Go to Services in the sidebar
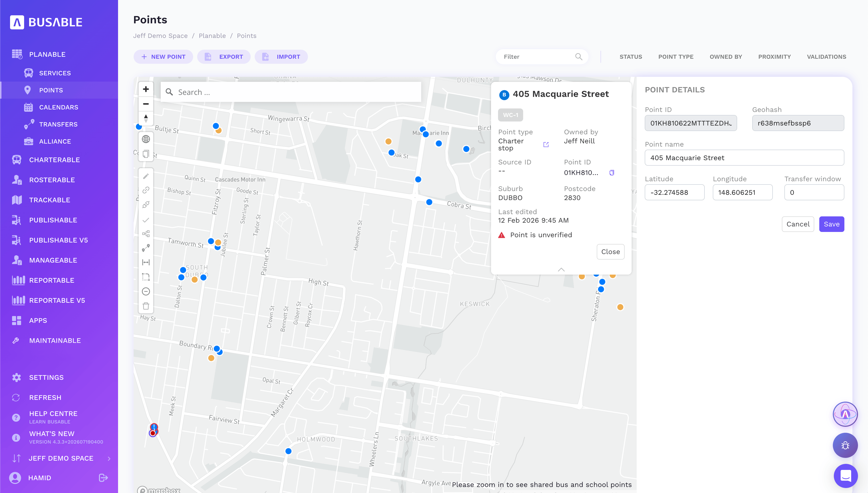The height and width of the screenshot is (493, 868). [x=55, y=73]
